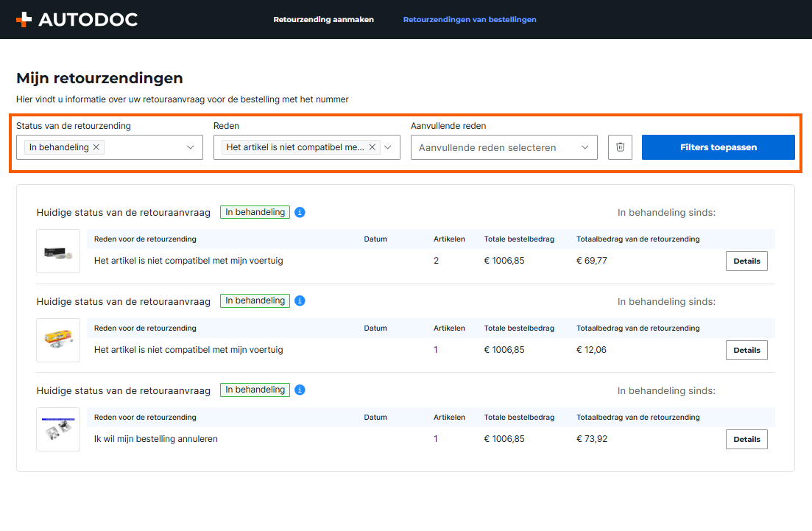Click the second return's product thumbnail
The image size is (812, 531).
click(58, 340)
